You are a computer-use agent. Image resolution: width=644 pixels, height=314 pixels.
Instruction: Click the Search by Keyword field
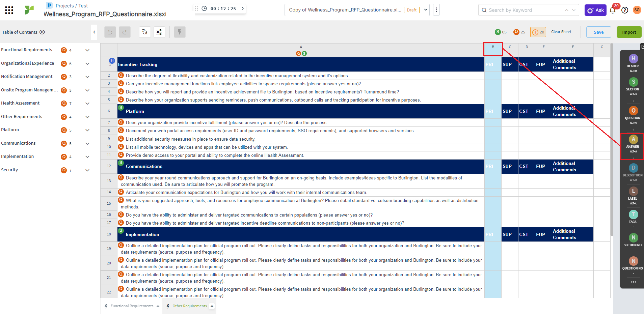pos(520,10)
